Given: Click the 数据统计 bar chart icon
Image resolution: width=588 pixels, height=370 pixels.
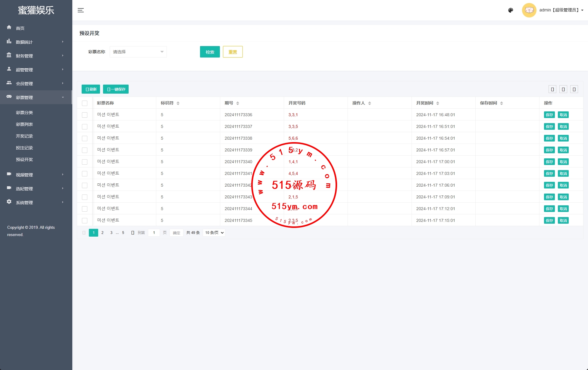Looking at the screenshot, I should coord(9,41).
